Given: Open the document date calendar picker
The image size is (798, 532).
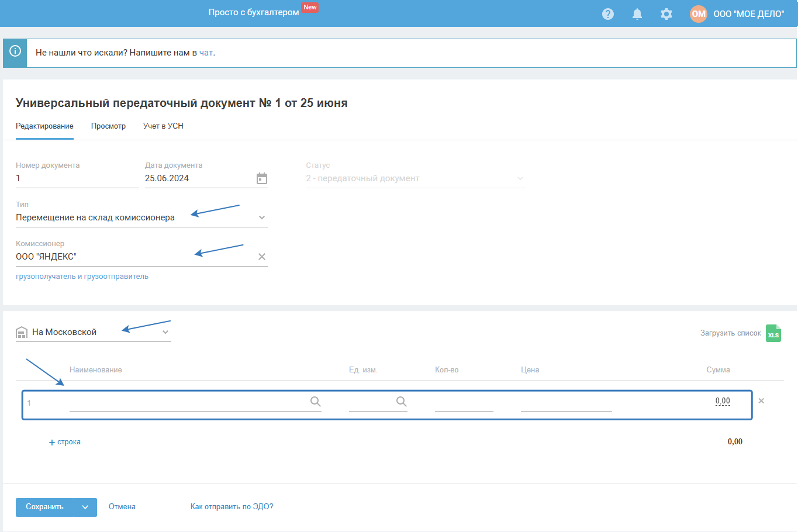Looking at the screenshot, I should [262, 178].
